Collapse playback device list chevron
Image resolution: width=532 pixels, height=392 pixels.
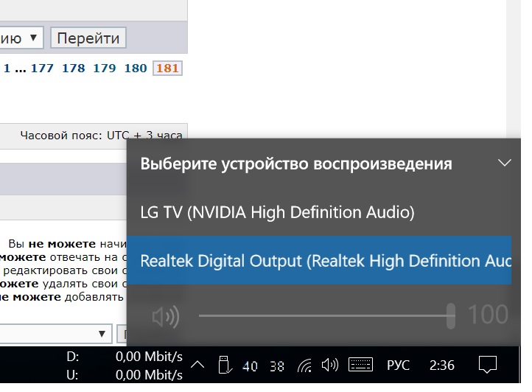point(504,163)
